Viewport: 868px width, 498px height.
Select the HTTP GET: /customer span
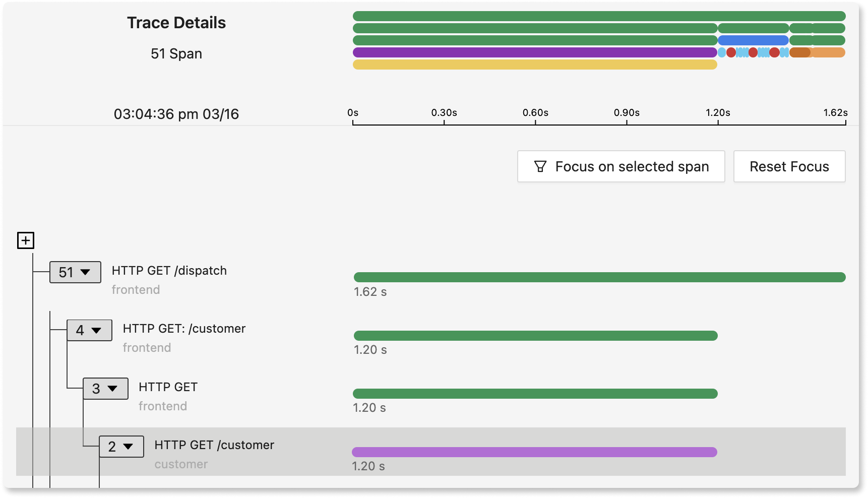184,329
